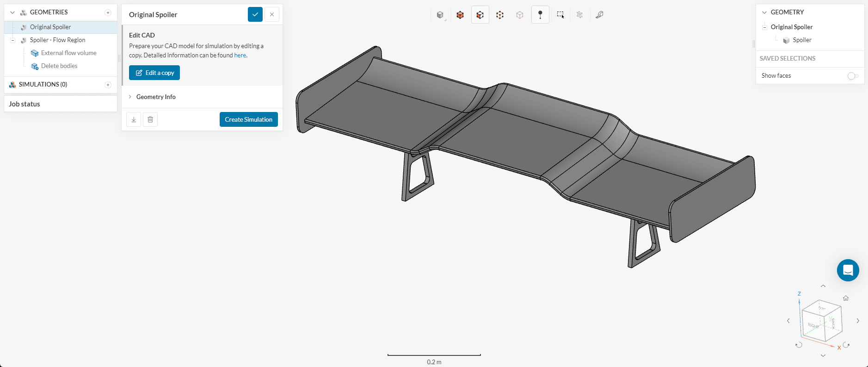Toggle the pin rotation center tool
The height and width of the screenshot is (367, 868).
pyautogui.click(x=540, y=15)
